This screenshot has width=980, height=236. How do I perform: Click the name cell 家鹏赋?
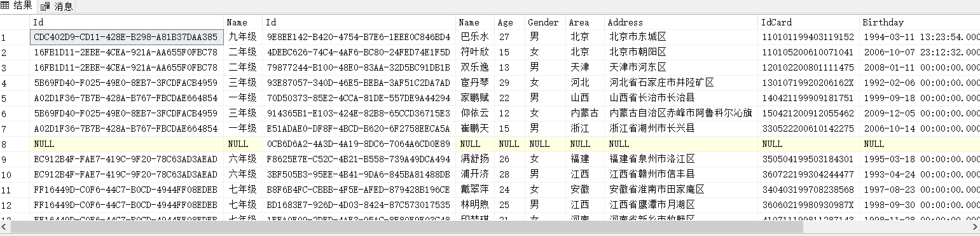(474, 99)
